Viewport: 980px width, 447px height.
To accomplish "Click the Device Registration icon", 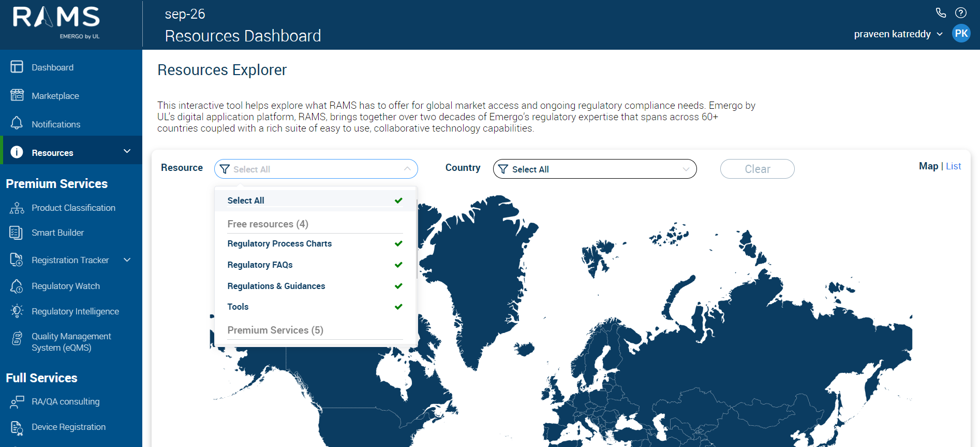I will click(17, 427).
